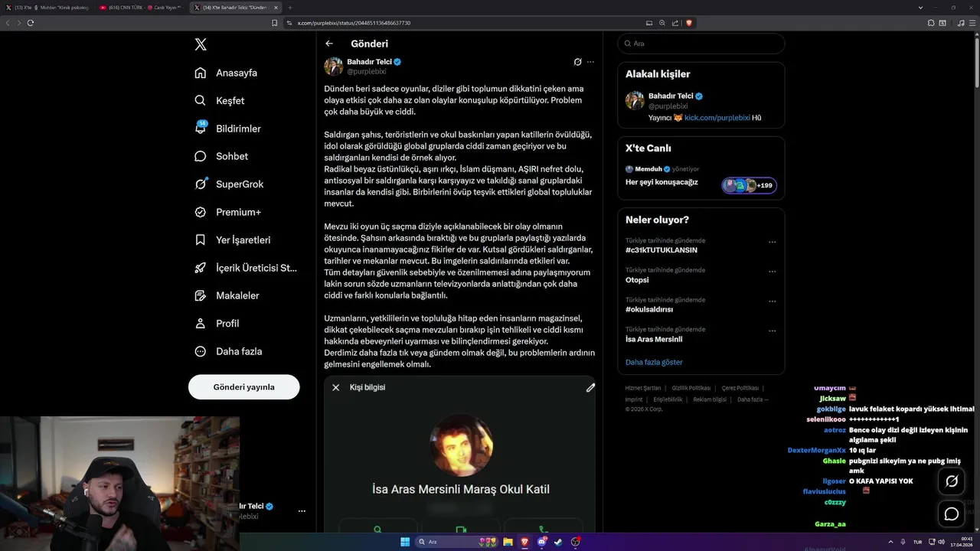Click in the Ara search field

coord(701,44)
